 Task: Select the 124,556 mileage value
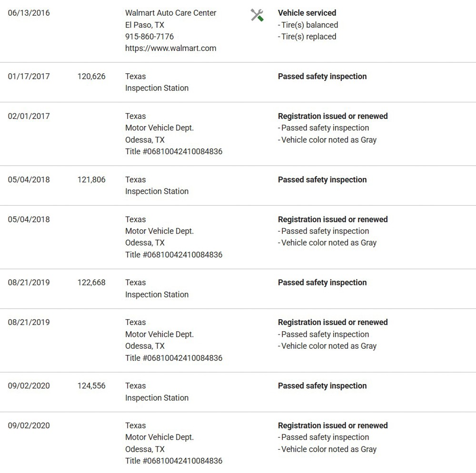click(x=91, y=385)
